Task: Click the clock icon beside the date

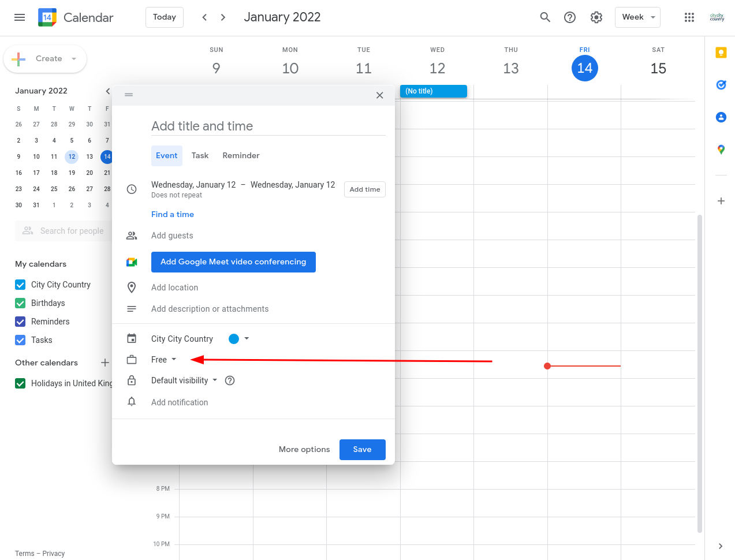Action: (132, 189)
